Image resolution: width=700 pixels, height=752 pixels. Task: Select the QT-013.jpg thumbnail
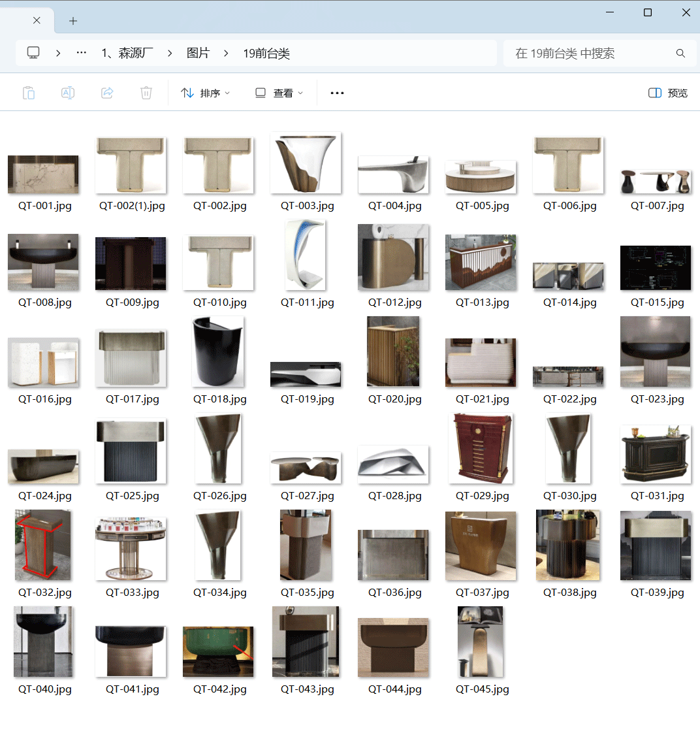[481, 263]
